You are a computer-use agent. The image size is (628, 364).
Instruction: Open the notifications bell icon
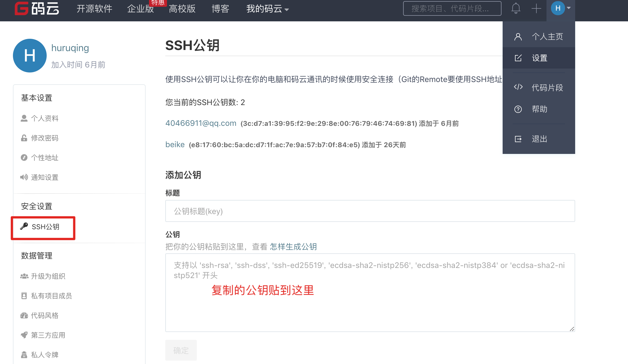click(516, 8)
